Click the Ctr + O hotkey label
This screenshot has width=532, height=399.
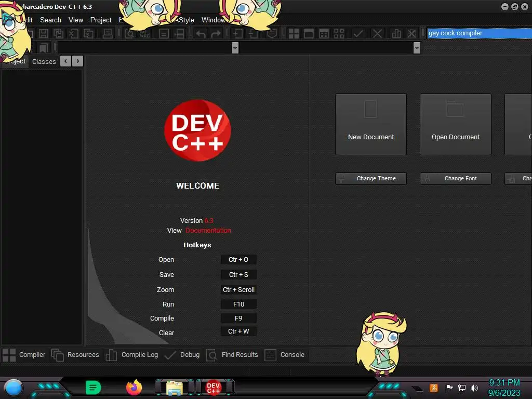tap(238, 260)
